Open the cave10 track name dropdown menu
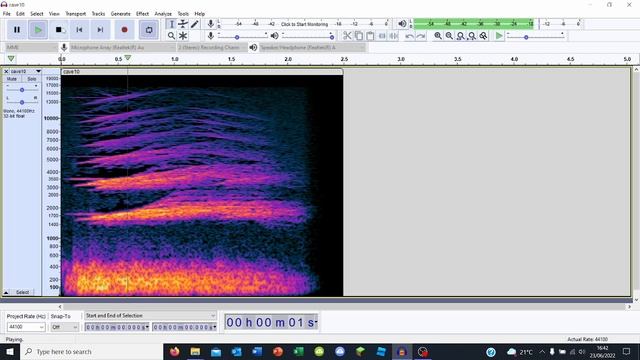This screenshot has height=360, width=640. (x=26, y=71)
